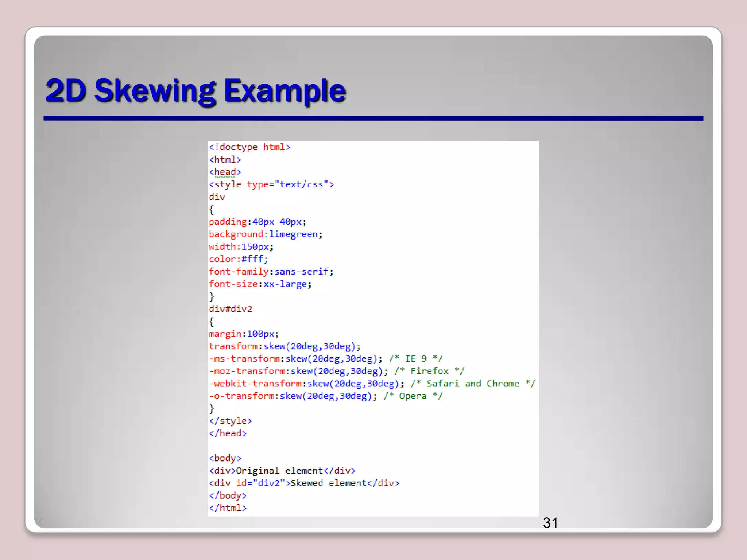Click the 'font-size:xx-large;' line
This screenshot has height=560, width=747.
[260, 284]
